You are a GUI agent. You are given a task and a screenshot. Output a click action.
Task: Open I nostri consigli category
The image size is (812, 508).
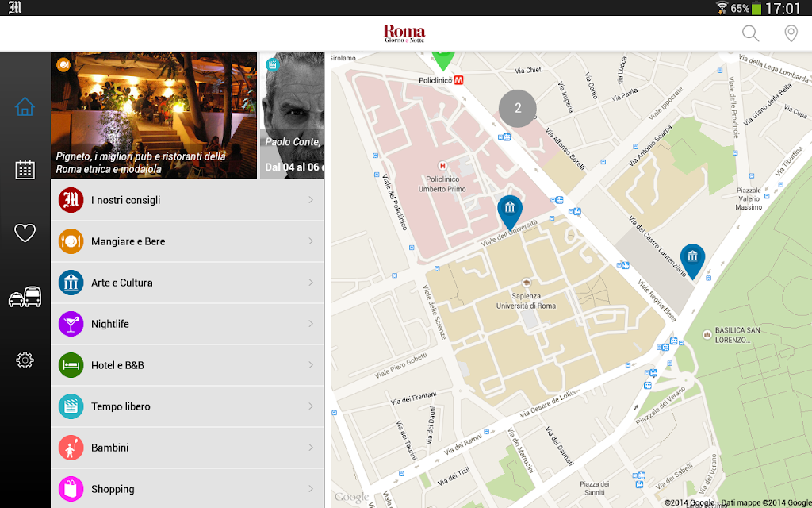187,200
